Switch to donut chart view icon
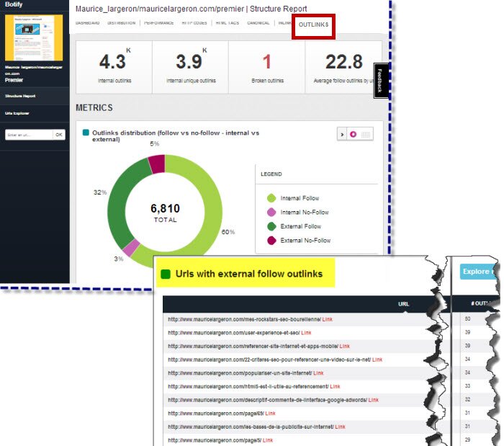The height and width of the screenshot is (446, 504). (x=354, y=135)
